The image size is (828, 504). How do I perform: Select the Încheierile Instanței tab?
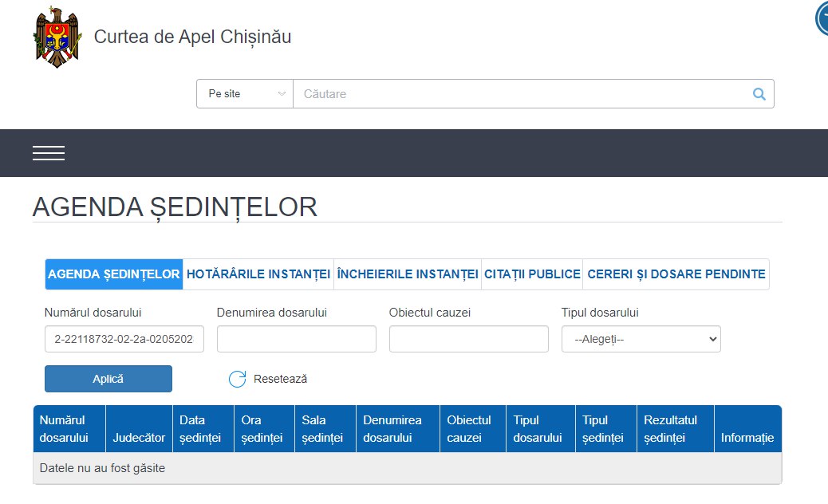(407, 274)
